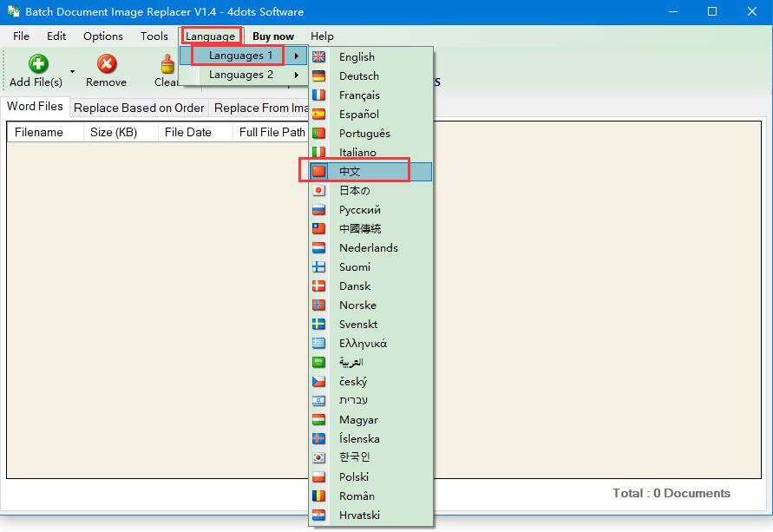Select Hrvatski language

click(x=370, y=515)
